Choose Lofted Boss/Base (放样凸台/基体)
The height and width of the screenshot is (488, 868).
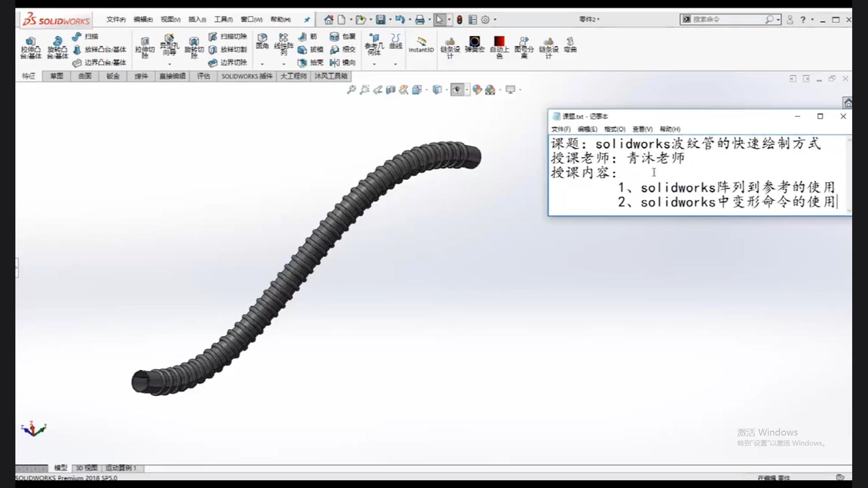(99, 49)
